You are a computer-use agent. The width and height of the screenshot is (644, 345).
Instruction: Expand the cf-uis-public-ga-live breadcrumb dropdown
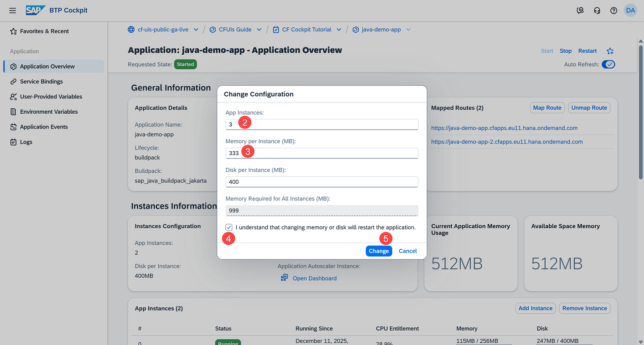[196, 30]
